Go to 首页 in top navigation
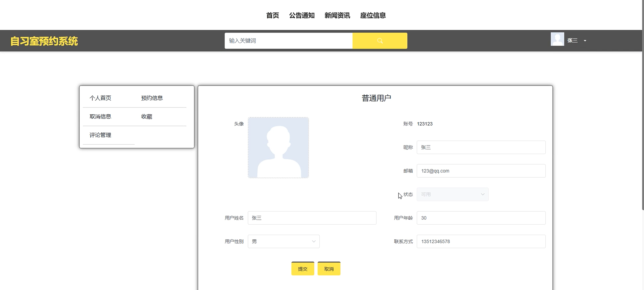644x290 pixels. click(272, 15)
